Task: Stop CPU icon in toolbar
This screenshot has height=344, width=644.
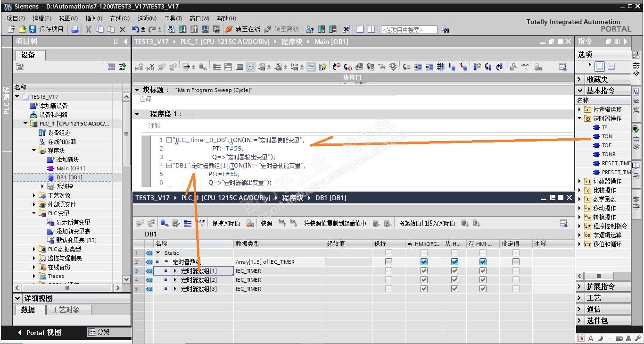Action: point(333,29)
